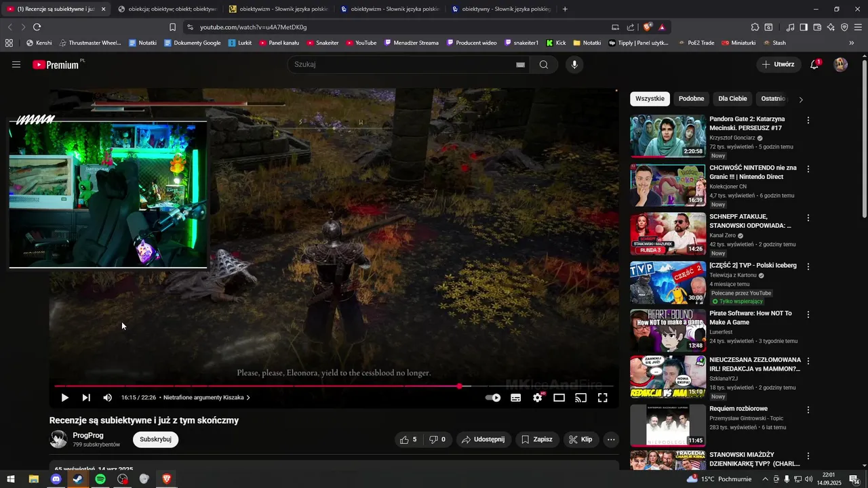Reload the page
The height and width of the screenshot is (488, 868).
click(x=37, y=27)
